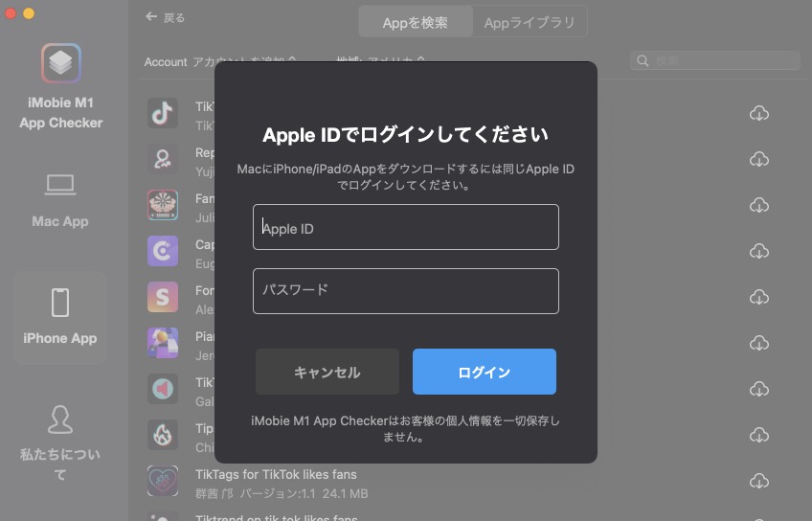
Task: Click download cloud in the 'Pia' row
Action: click(759, 344)
